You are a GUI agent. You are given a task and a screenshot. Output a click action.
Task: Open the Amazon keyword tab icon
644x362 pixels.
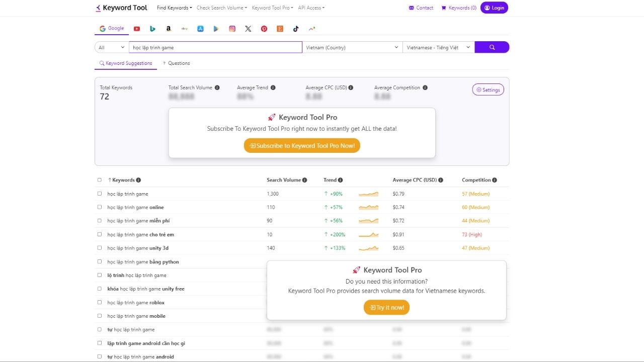tap(169, 29)
